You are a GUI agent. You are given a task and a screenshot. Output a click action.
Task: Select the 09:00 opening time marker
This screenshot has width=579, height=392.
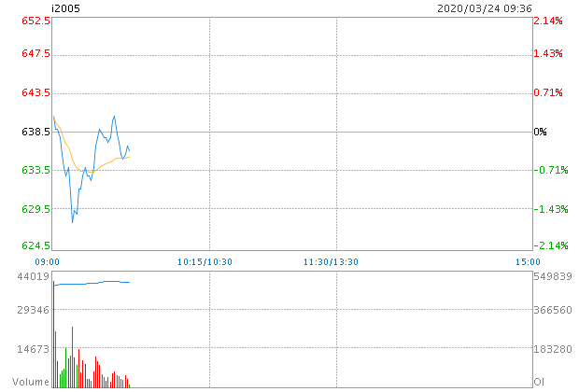tap(47, 263)
